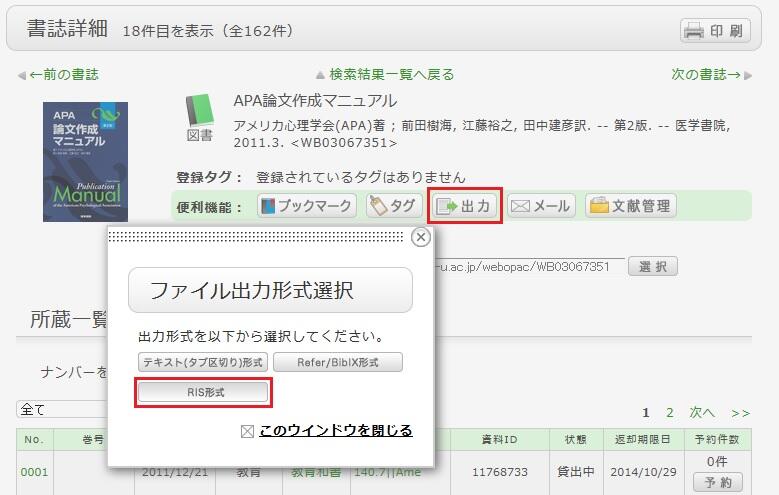Click the close this window link
Viewport: 779px width, 495px height.
coord(335,431)
